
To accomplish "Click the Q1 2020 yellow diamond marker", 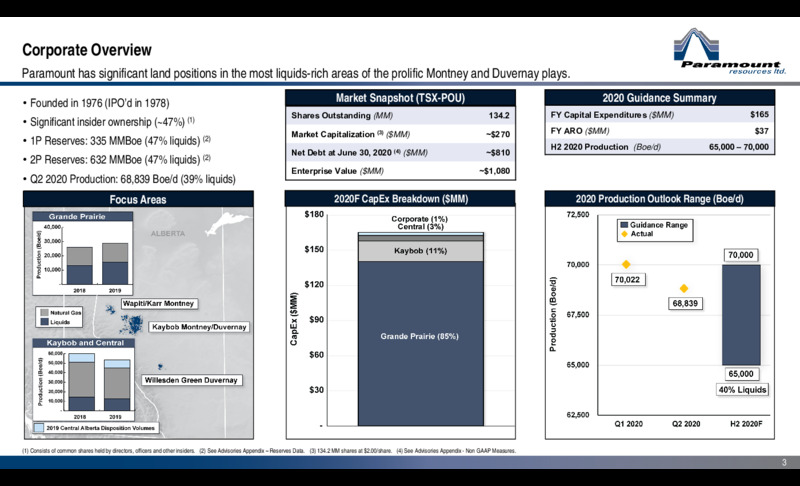I will (x=626, y=264).
